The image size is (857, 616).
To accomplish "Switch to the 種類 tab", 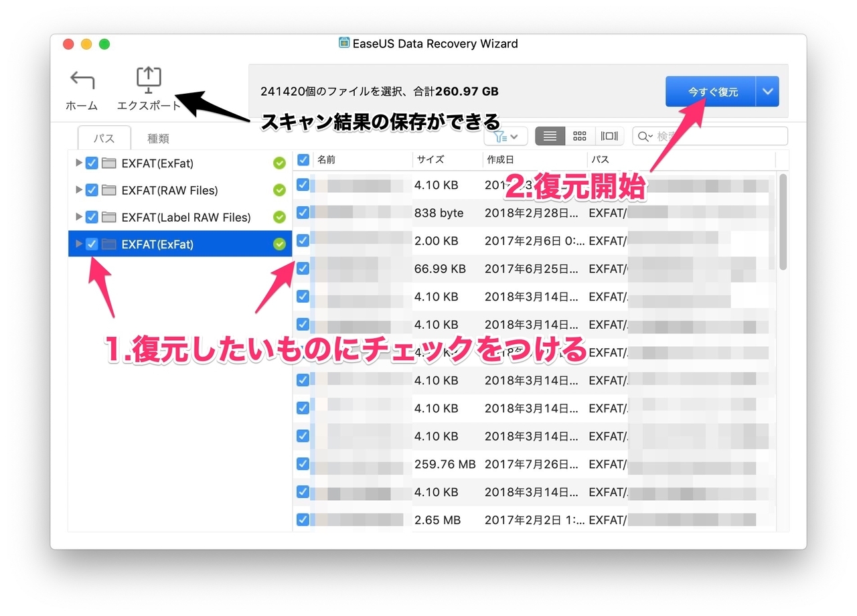I will click(x=158, y=138).
